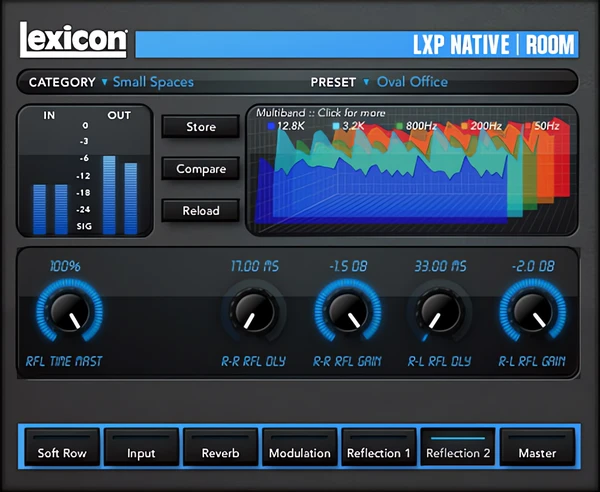Image resolution: width=600 pixels, height=492 pixels.
Task: Click the 12.8K blue band legend swatch
Action: click(271, 126)
